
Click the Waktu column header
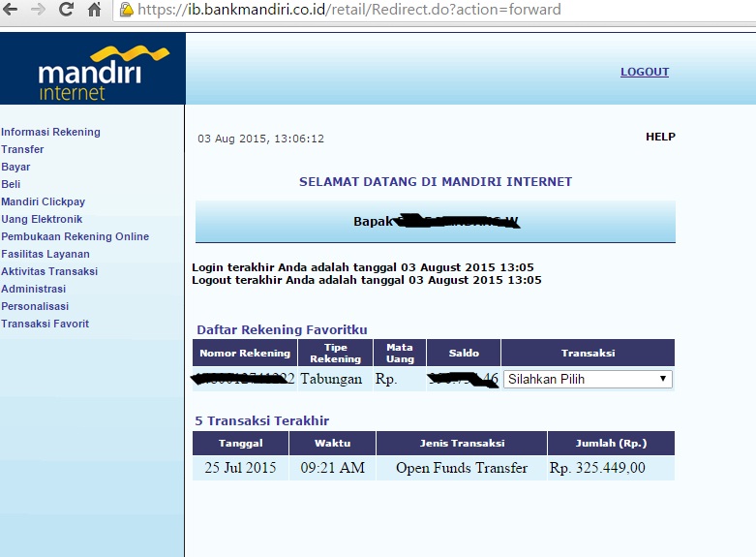pyautogui.click(x=333, y=443)
